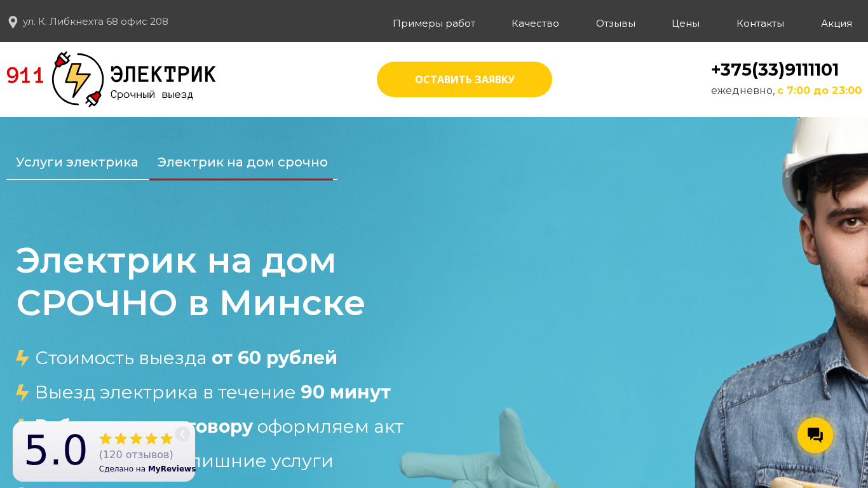Viewport: 868px width, 488px height.
Task: Select Цены menu link
Action: (x=686, y=24)
